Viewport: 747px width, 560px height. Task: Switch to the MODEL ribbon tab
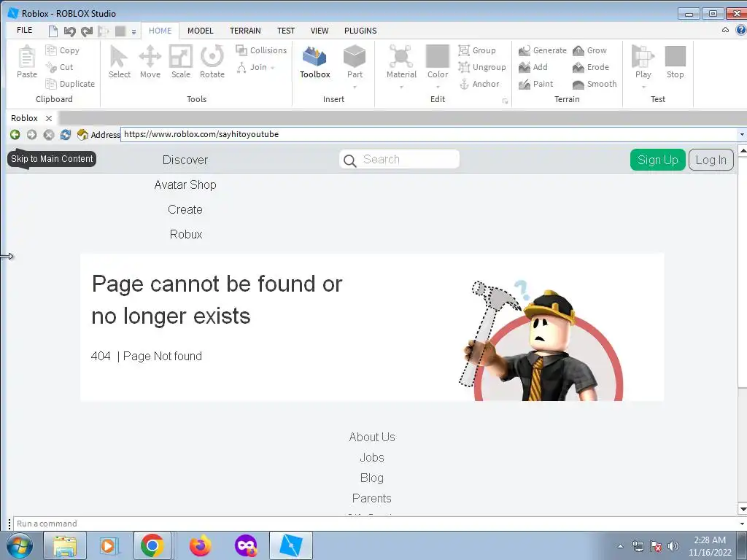pos(200,31)
